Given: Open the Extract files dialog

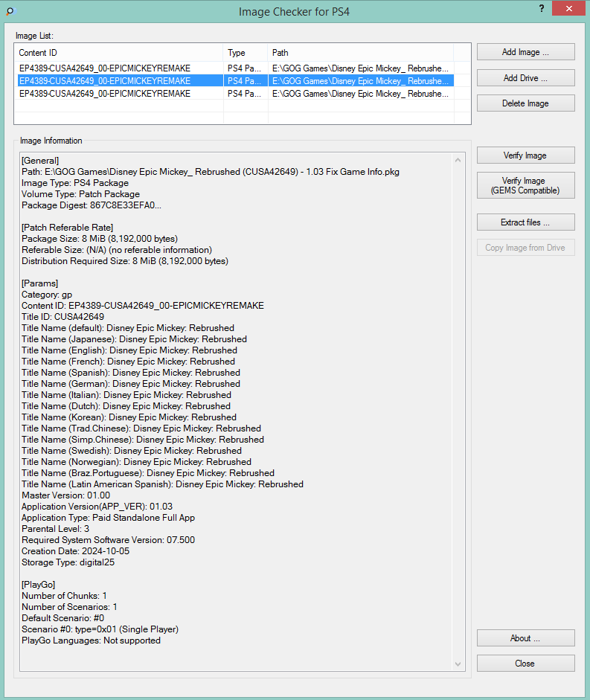Looking at the screenshot, I should coord(526,222).
